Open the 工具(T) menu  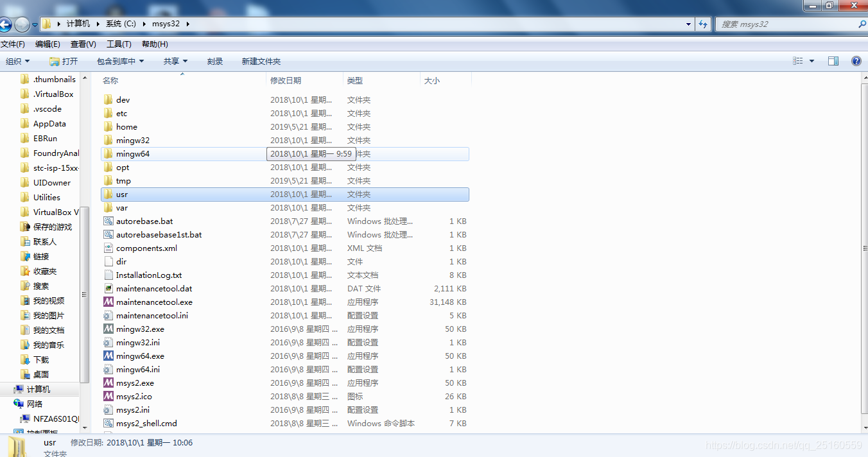pyautogui.click(x=119, y=44)
